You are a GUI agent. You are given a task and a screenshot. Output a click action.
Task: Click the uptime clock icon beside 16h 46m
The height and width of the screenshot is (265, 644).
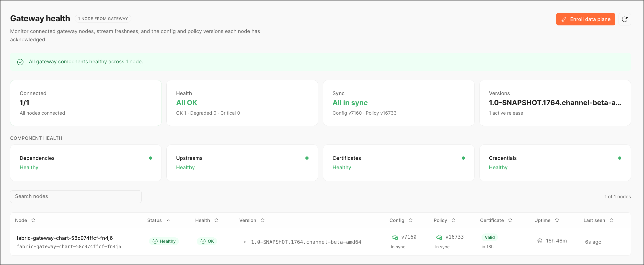pos(540,241)
